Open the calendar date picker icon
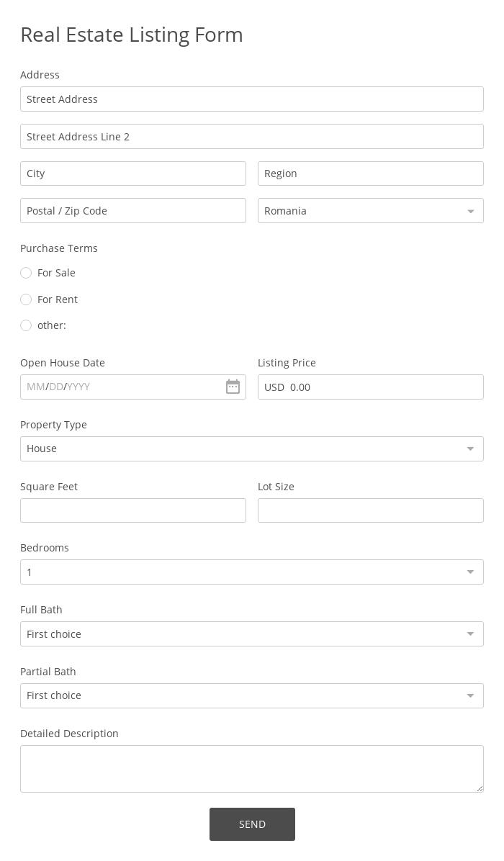The height and width of the screenshot is (861, 504). [x=233, y=387]
